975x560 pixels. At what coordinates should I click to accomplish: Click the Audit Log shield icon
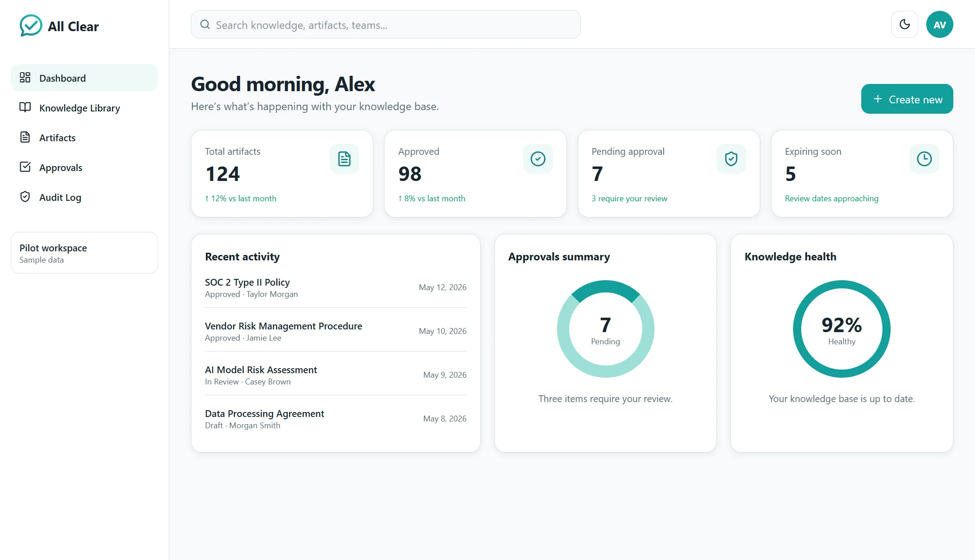25,197
